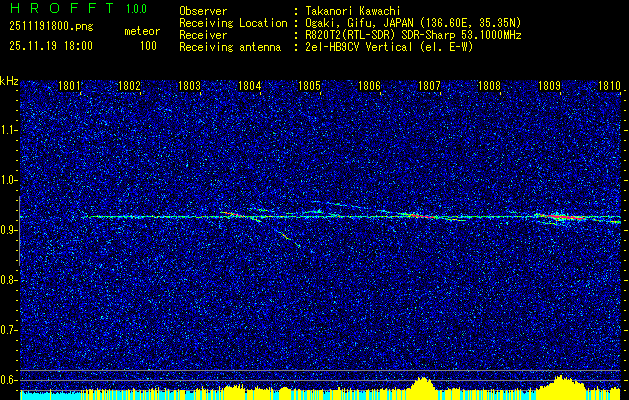Click the 1802 time marker

pyautogui.click(x=130, y=86)
